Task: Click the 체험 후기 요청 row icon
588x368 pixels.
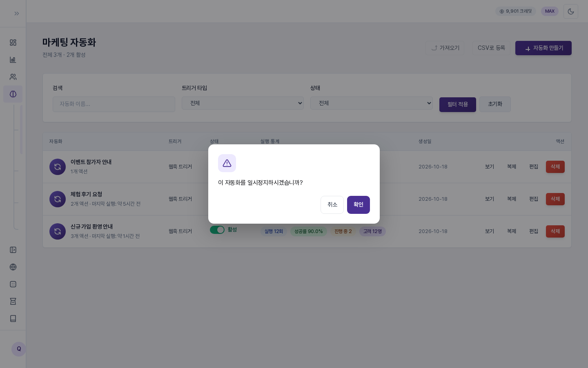Action: point(58,199)
